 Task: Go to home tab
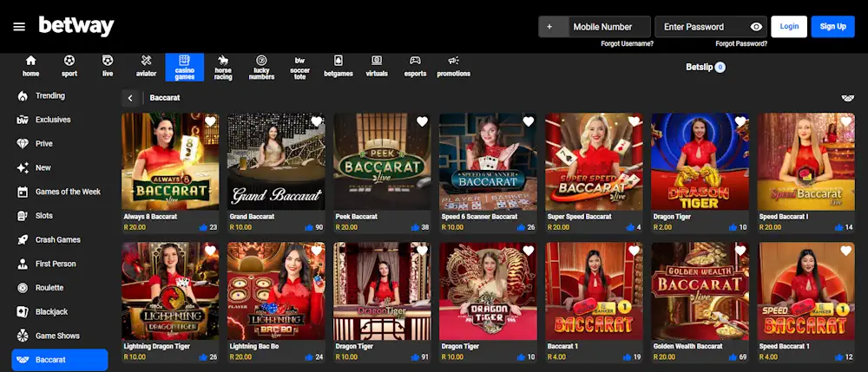(31, 66)
